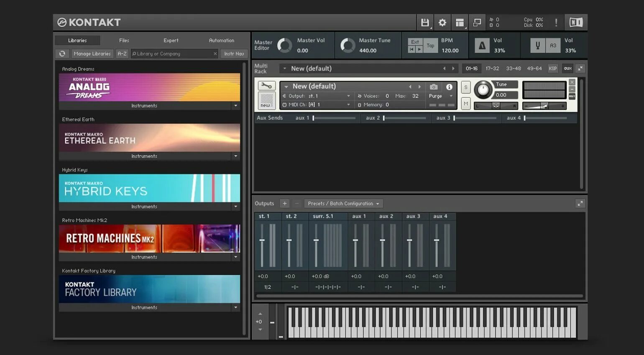Click the transport rewind-to-start icon

(411, 49)
